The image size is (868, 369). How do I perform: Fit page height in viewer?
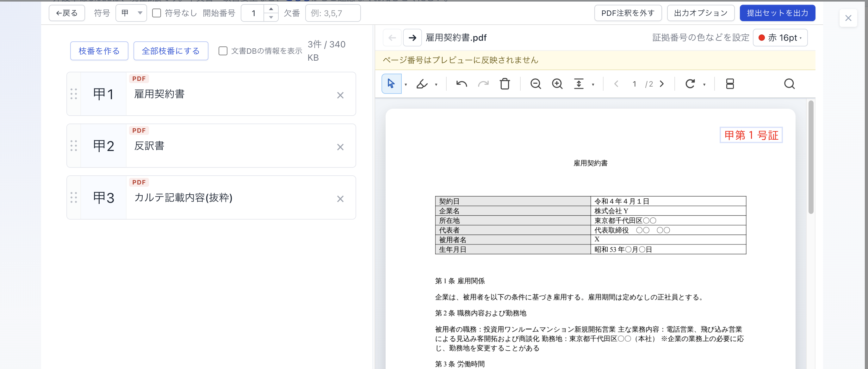[579, 83]
